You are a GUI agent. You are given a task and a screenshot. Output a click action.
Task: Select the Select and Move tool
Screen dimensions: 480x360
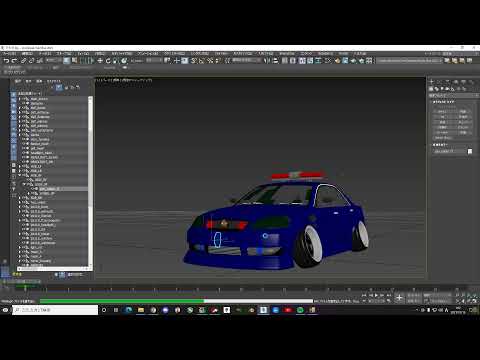100,61
